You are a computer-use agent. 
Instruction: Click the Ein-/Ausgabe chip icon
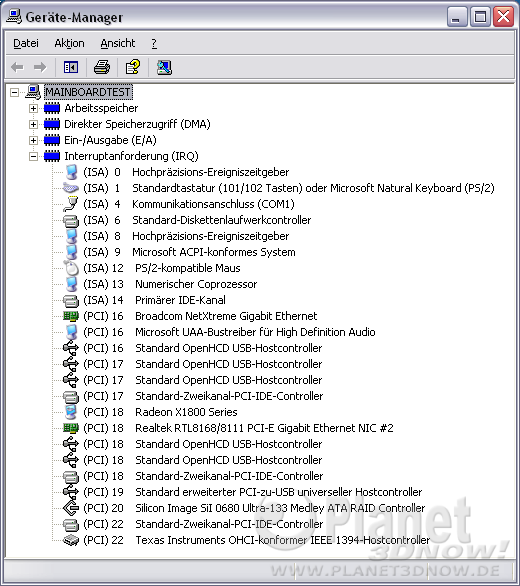(52, 140)
